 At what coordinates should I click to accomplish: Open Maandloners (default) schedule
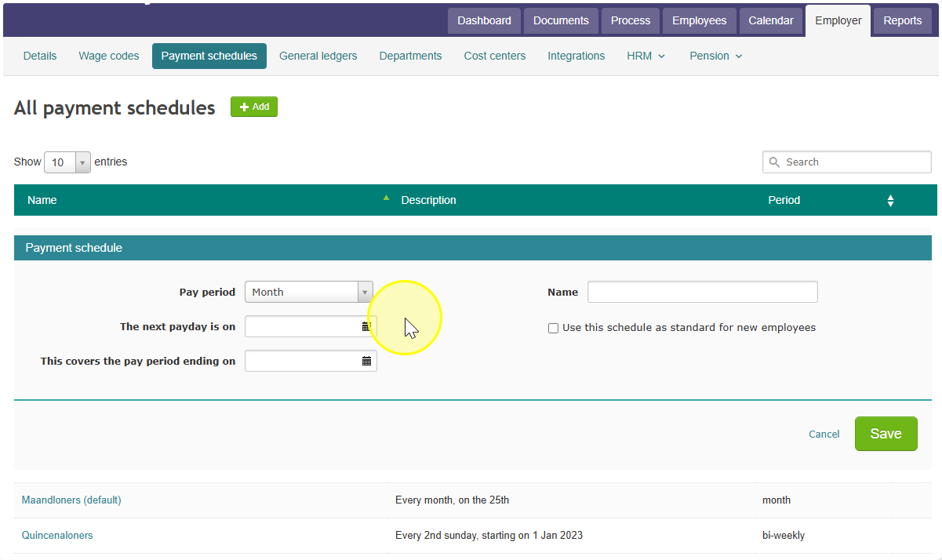pyautogui.click(x=71, y=500)
